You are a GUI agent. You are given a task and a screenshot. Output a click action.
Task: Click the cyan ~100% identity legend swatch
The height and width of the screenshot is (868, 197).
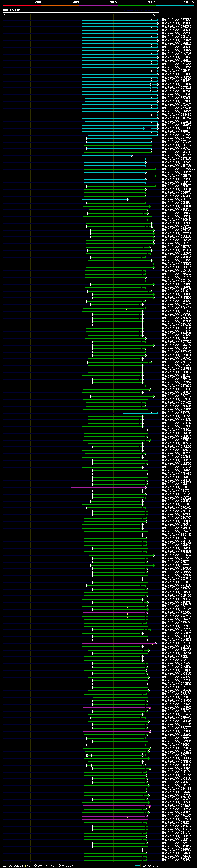(x=175, y=6)
